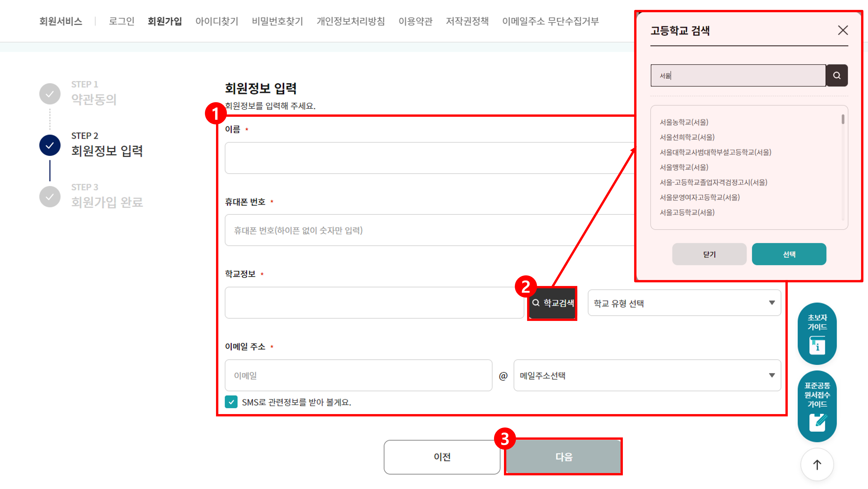Select 서울문영여자고등학교(서울) from list
868x489 pixels.
pos(700,197)
